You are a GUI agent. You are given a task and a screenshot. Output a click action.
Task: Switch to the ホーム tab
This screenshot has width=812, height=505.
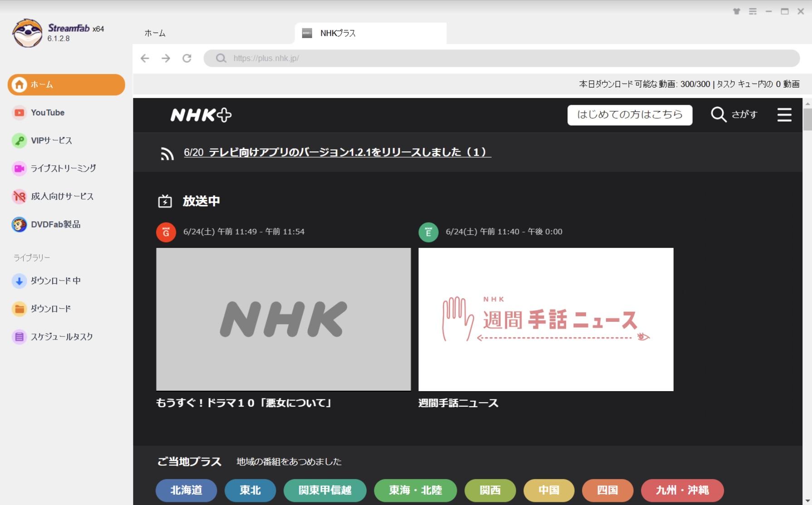click(x=155, y=33)
